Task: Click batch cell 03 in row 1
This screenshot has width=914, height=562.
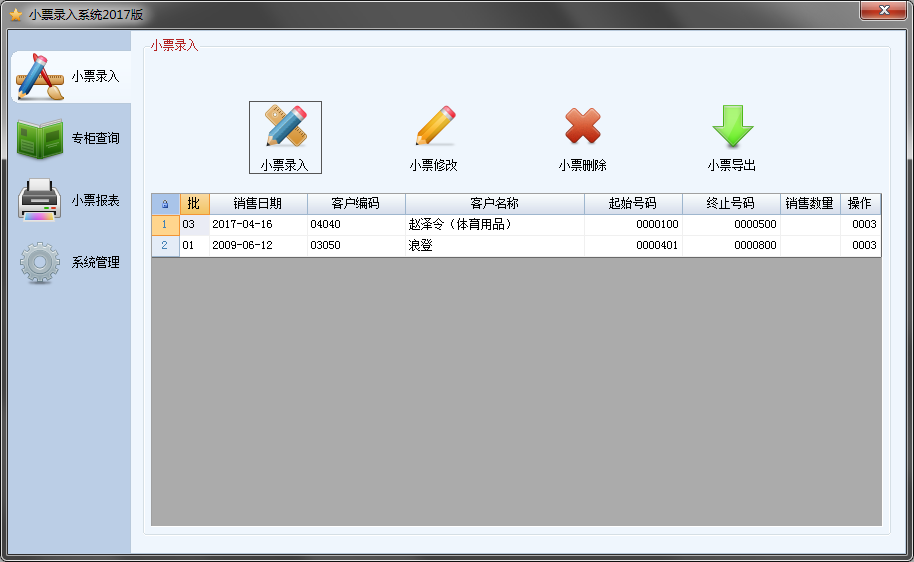Action: pyautogui.click(x=194, y=225)
